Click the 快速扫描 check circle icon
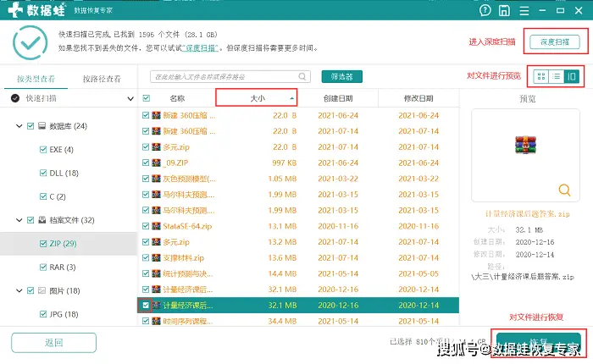 [x=15, y=98]
